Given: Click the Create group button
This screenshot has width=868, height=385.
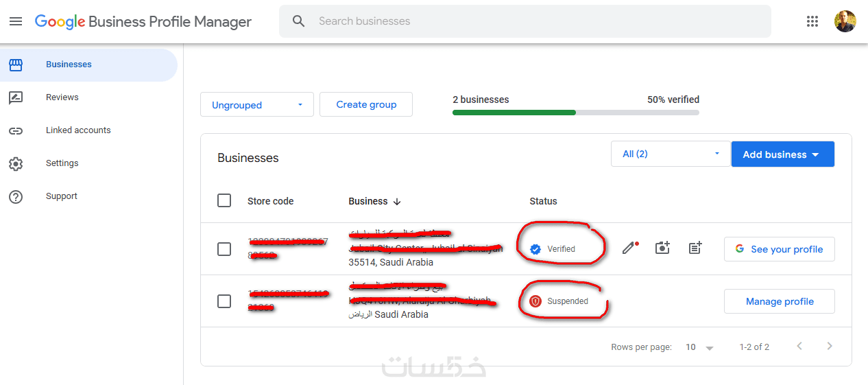Looking at the screenshot, I should (x=366, y=105).
